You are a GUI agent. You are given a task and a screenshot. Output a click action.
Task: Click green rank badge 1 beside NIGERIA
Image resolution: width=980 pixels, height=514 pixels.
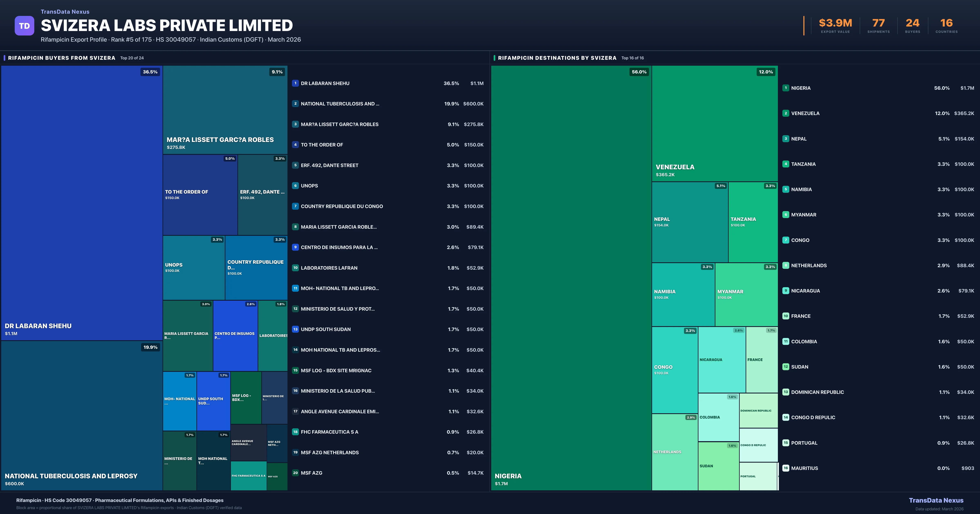[786, 88]
